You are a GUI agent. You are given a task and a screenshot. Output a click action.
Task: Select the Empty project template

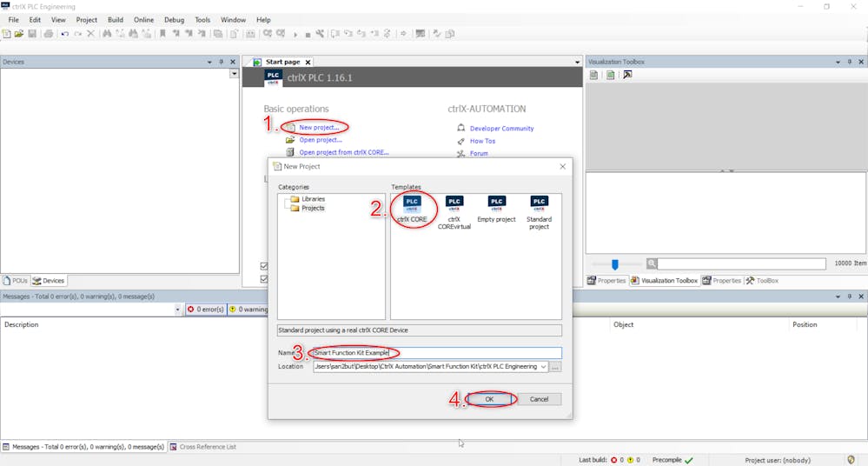click(x=496, y=210)
